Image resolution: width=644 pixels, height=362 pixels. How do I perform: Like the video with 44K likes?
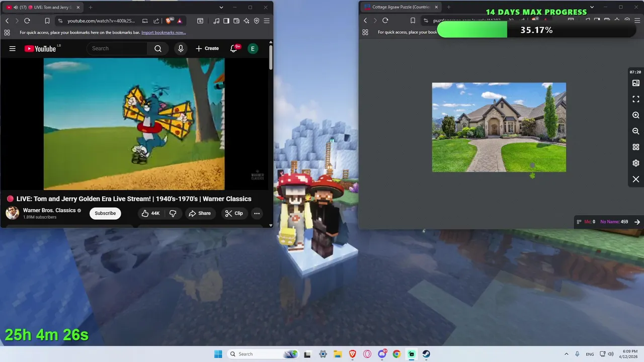pyautogui.click(x=150, y=213)
